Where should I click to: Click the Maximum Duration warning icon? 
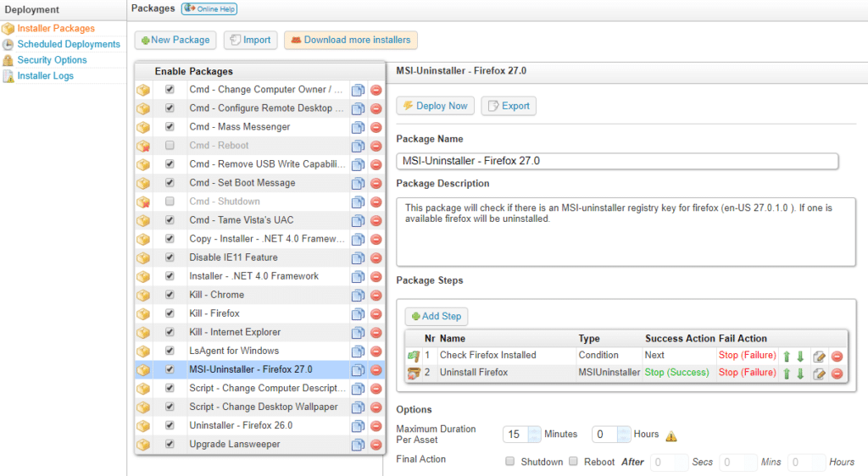point(671,436)
